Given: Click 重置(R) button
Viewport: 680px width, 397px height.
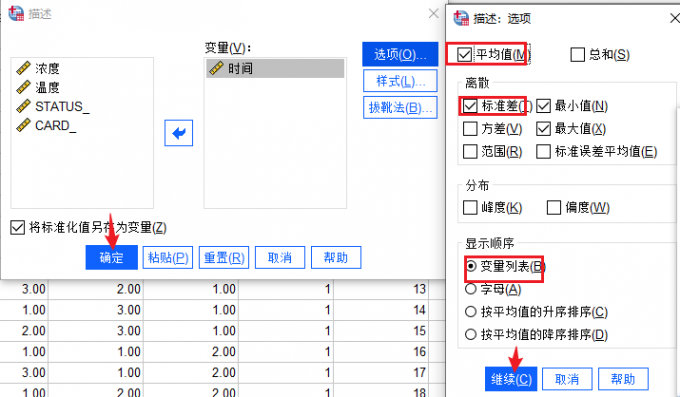Looking at the screenshot, I should pyautogui.click(x=224, y=258).
